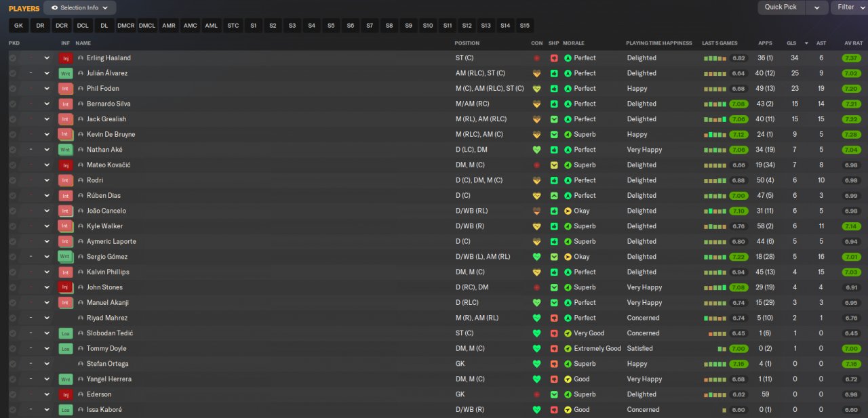868x418 pixels.
Task: Open João Cancelo's player profile
Action: 106,211
